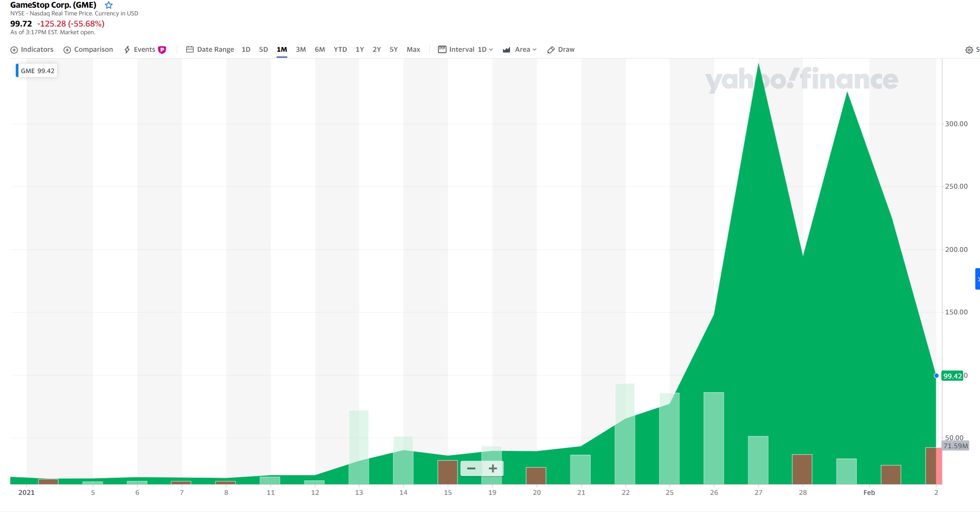Select the 5Y range
Image resolution: width=980 pixels, height=512 pixels.
[x=394, y=50]
